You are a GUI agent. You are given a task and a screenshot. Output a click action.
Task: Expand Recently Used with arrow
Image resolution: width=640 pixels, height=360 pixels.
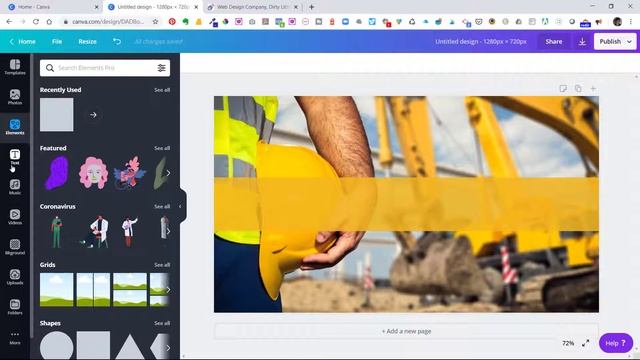pyautogui.click(x=93, y=115)
